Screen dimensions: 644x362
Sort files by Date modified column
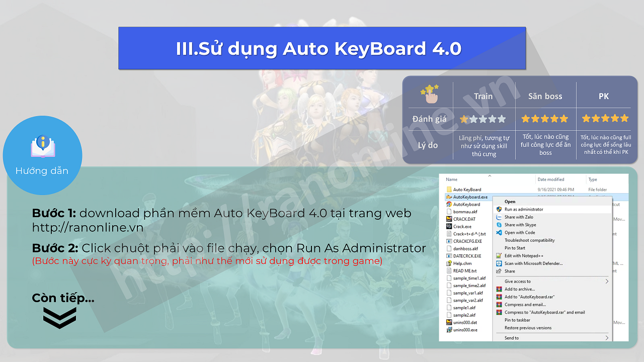(x=551, y=179)
